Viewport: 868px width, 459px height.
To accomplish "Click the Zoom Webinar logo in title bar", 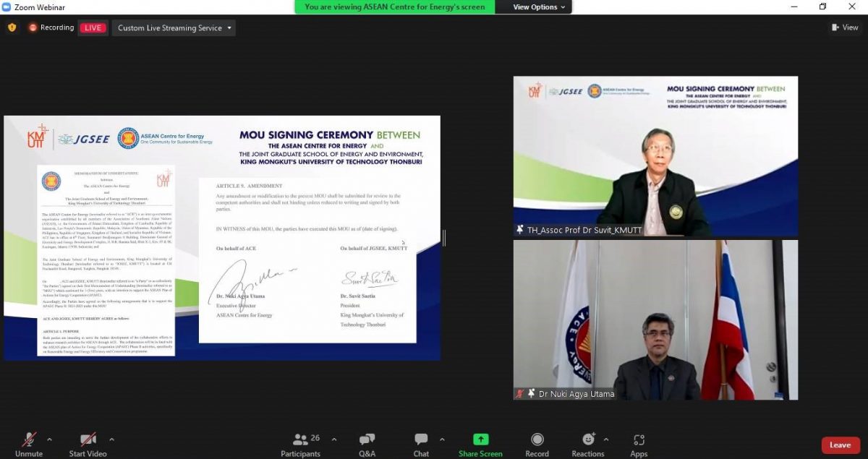I will [7, 7].
